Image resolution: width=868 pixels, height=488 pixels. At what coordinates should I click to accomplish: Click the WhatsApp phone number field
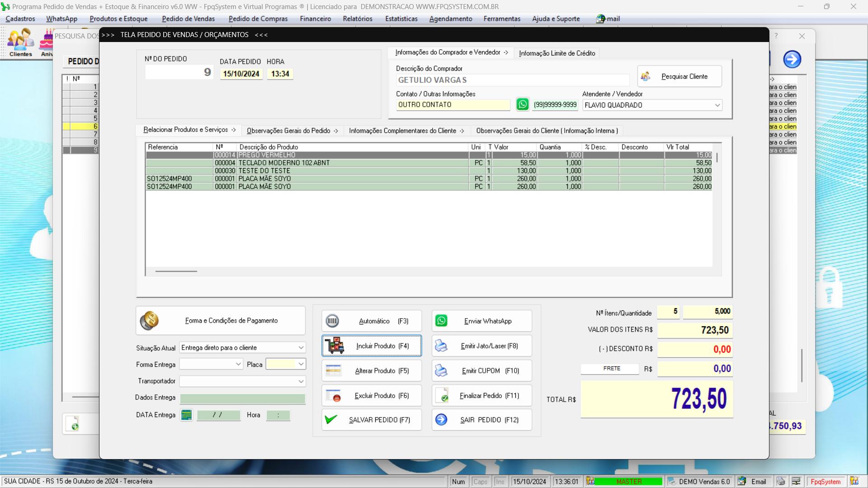[554, 105]
